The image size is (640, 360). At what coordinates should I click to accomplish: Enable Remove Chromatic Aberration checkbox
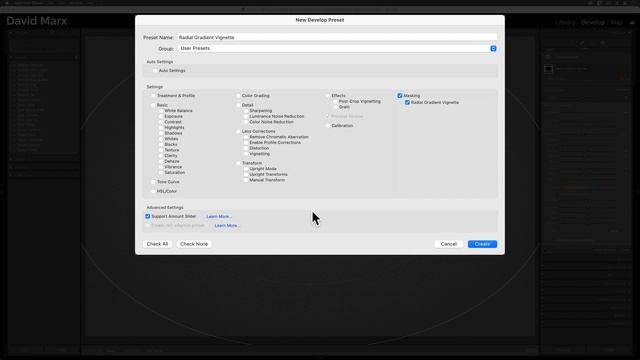pyautogui.click(x=246, y=137)
